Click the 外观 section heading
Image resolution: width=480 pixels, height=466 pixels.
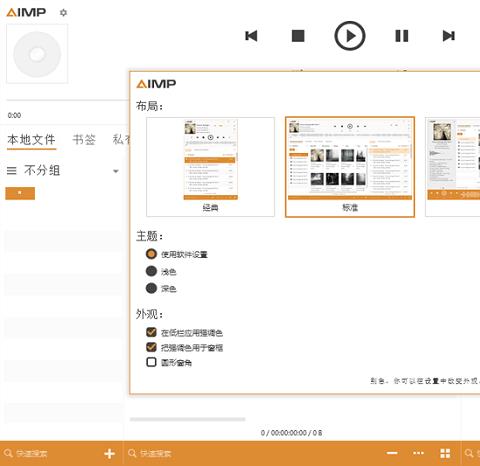(x=149, y=314)
